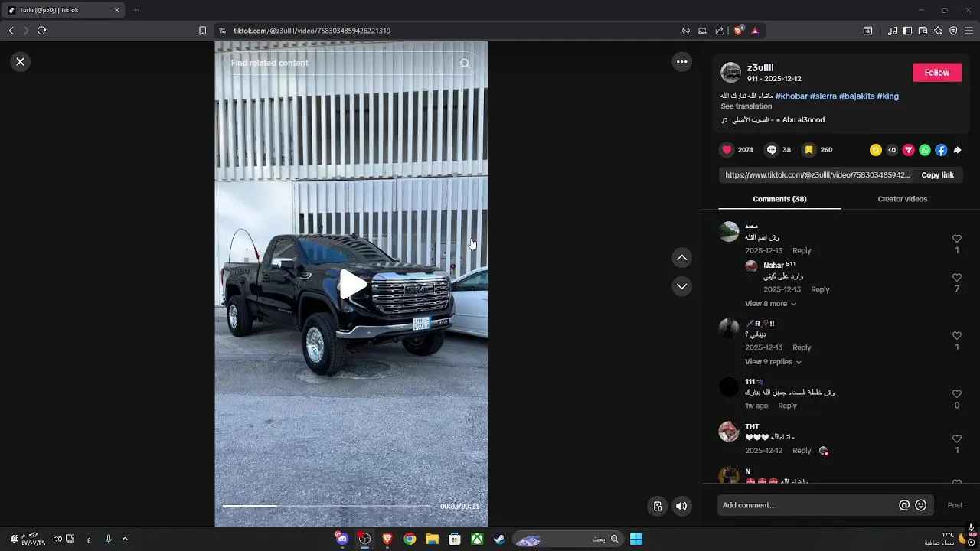Share to WhatsApp
Image resolution: width=980 pixels, height=551 pixels.
pyautogui.click(x=925, y=150)
